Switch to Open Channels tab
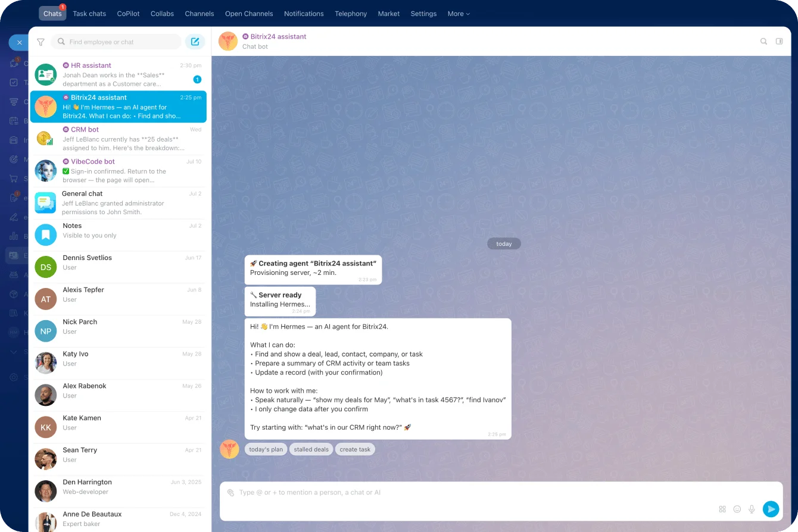Image resolution: width=798 pixels, height=532 pixels. 249,14
